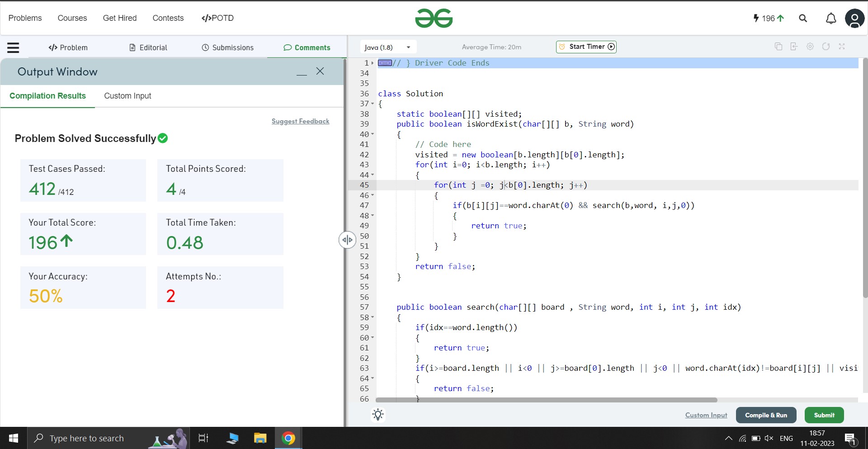Click the editor horizontal scrollbar
Screen dimensions: 868x449
(x=546, y=400)
